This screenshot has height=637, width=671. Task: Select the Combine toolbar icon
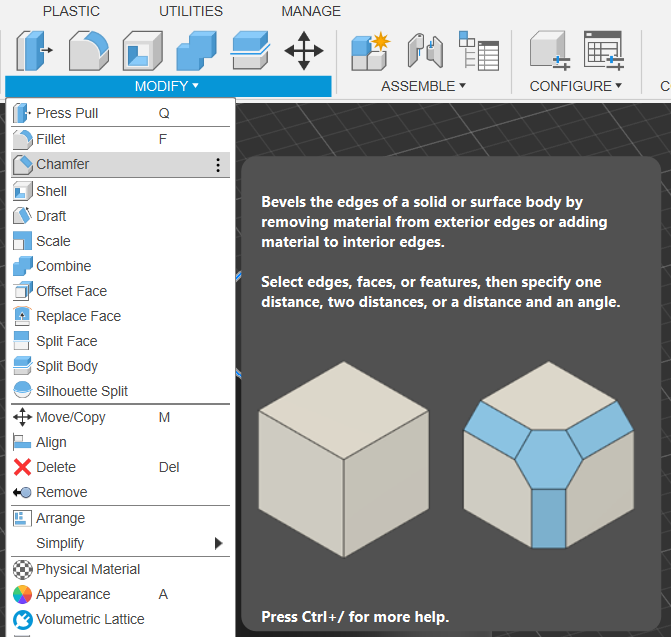(x=196, y=50)
